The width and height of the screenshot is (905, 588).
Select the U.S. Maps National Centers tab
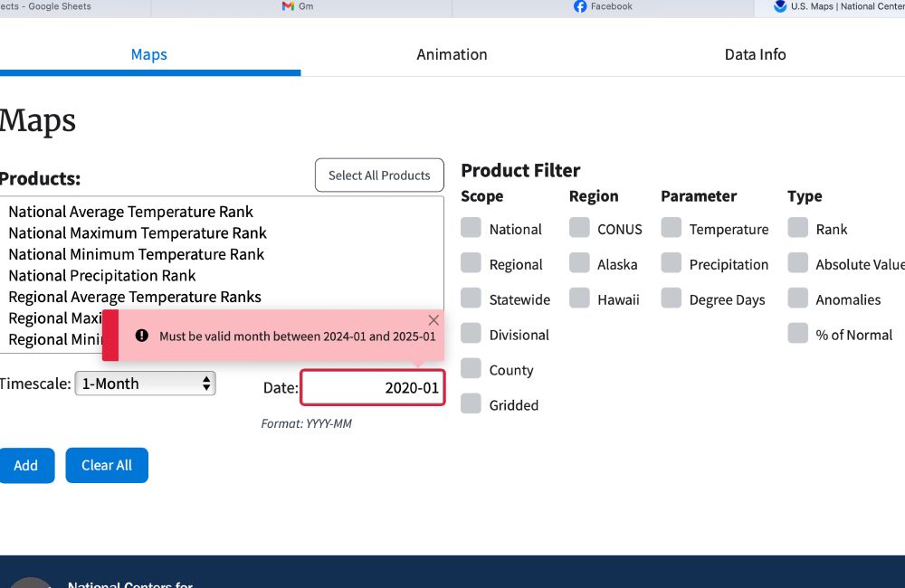[x=829, y=7]
